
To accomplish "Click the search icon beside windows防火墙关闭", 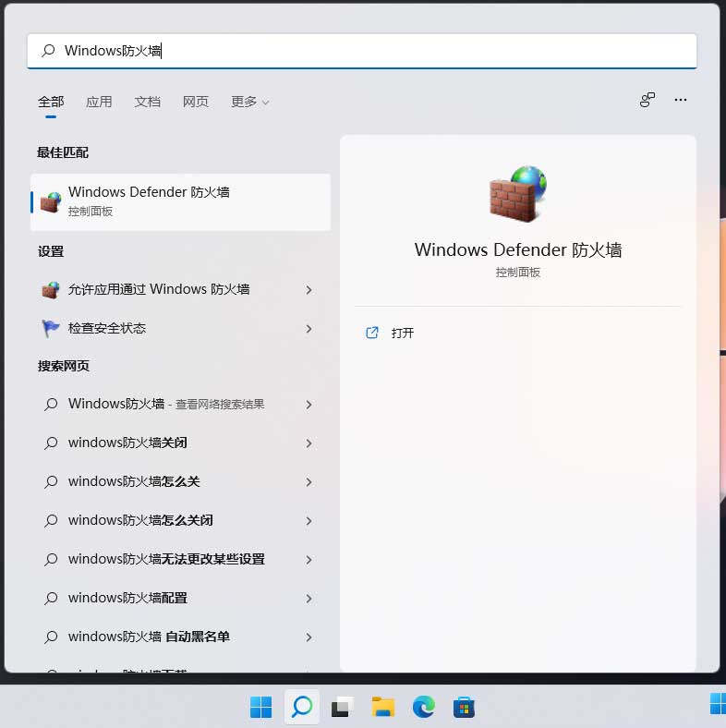I will [x=51, y=443].
